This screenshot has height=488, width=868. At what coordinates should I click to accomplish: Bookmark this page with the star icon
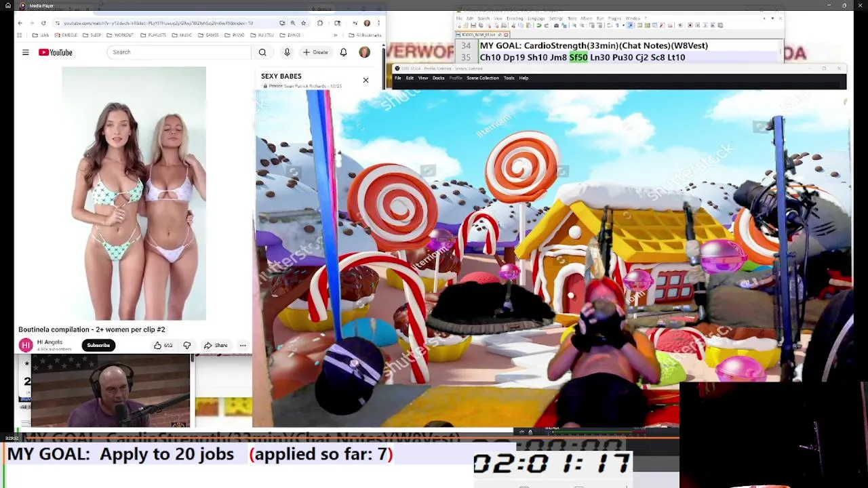303,23
